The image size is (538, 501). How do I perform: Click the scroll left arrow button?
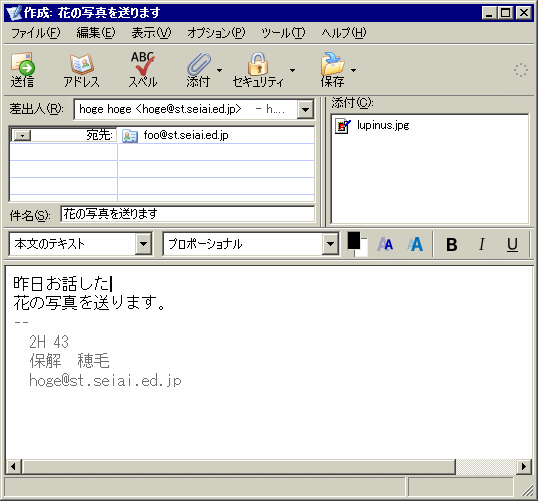click(x=13, y=467)
